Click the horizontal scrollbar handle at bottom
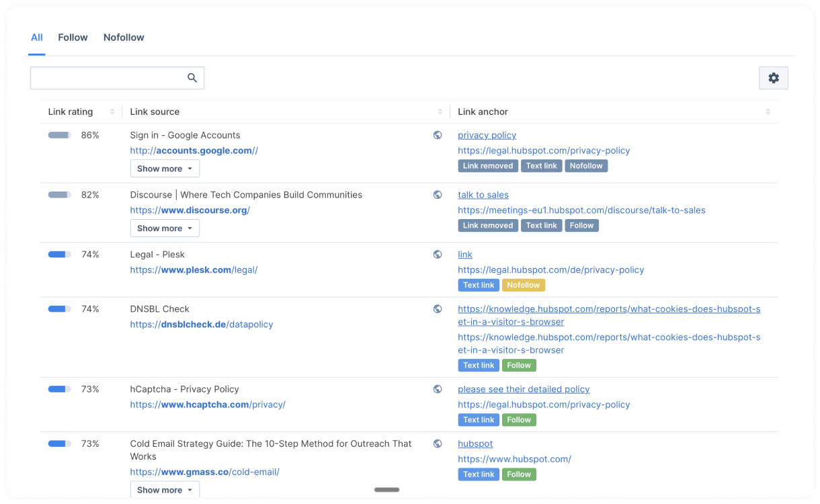Image resolution: width=820 pixels, height=504 pixels. click(386, 490)
